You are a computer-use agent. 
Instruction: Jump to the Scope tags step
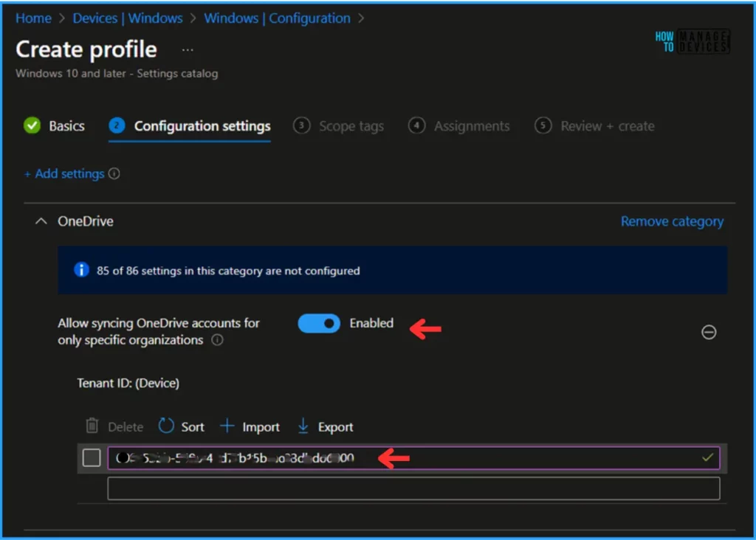coord(338,125)
